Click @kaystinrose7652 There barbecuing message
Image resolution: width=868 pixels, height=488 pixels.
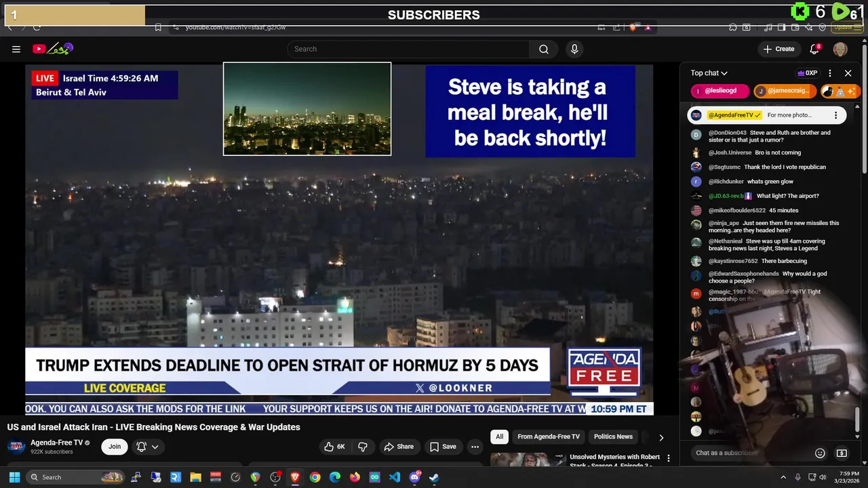pos(758,261)
